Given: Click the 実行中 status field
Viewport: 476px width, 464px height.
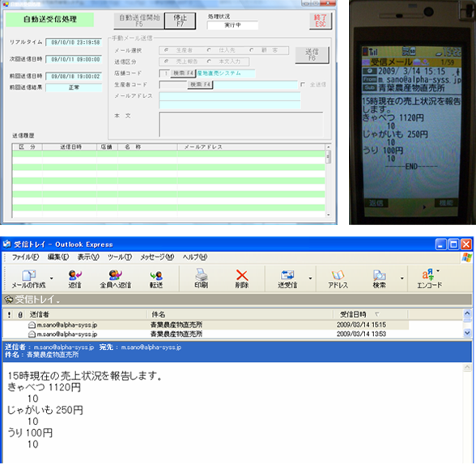Looking at the screenshot, I should coord(232,25).
